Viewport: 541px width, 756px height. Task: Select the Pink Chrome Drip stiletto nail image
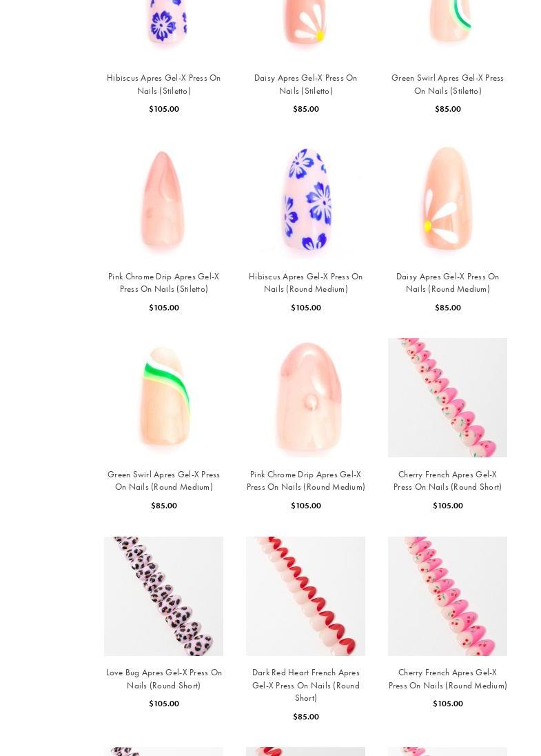pyautogui.click(x=164, y=199)
